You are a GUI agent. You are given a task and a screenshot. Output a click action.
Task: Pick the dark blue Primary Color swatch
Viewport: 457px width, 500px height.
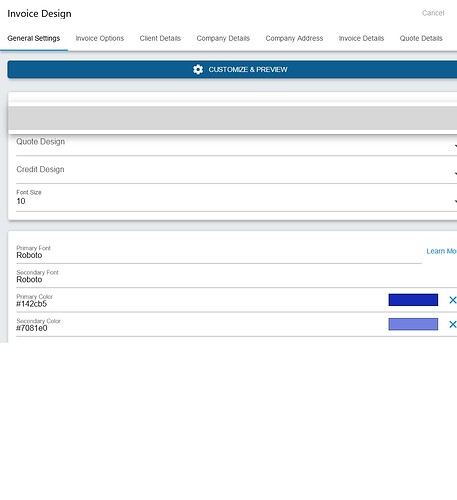413,300
